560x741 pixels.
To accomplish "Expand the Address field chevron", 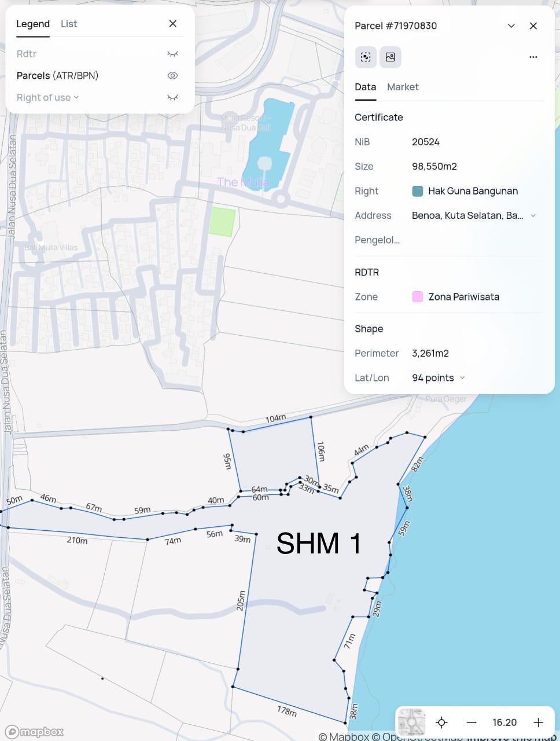I will point(533,215).
